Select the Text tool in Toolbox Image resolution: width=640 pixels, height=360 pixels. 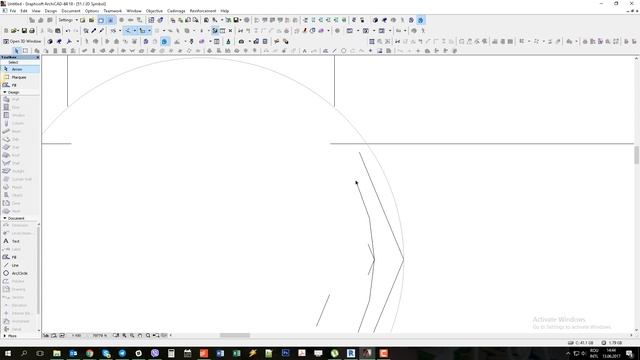tap(19, 241)
